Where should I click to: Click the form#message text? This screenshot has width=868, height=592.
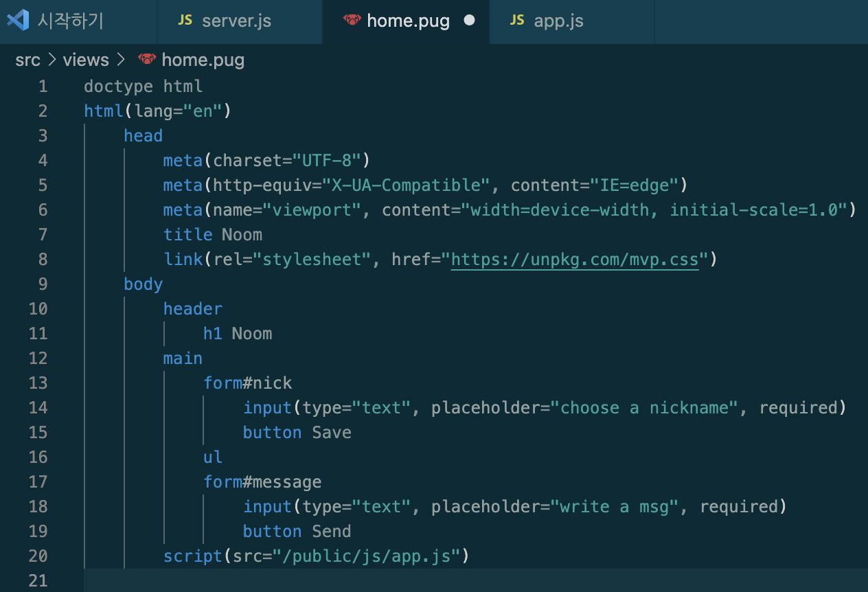(x=262, y=482)
